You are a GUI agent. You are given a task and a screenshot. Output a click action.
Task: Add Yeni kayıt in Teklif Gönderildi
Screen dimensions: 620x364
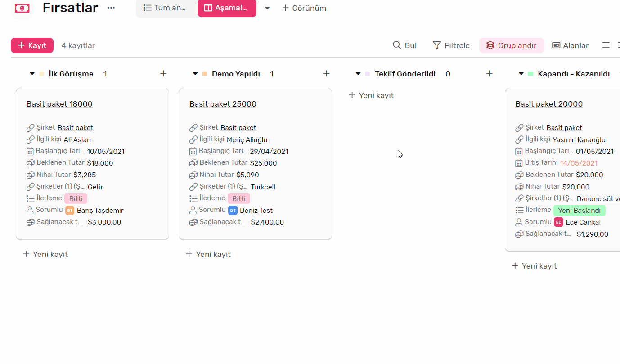point(371,95)
